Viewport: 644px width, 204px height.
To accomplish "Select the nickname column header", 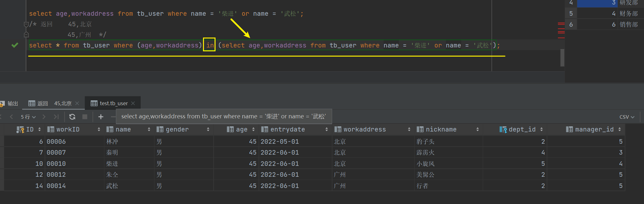I will (x=441, y=130).
